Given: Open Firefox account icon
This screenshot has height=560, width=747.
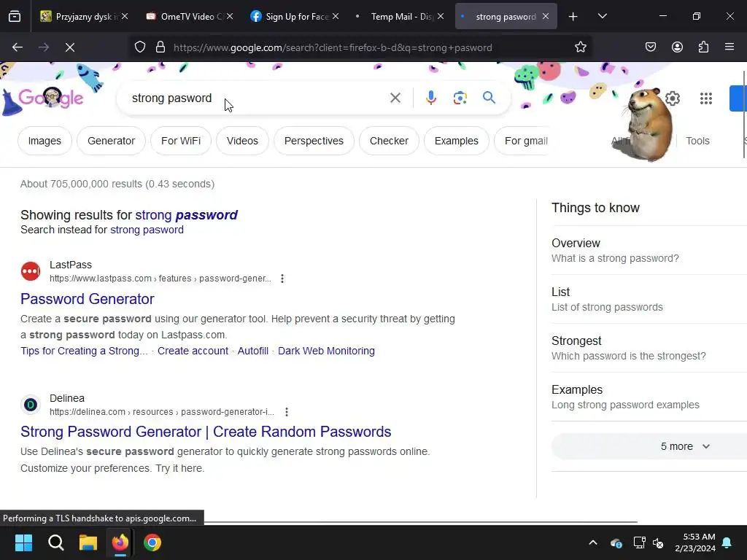Looking at the screenshot, I should pos(677,47).
